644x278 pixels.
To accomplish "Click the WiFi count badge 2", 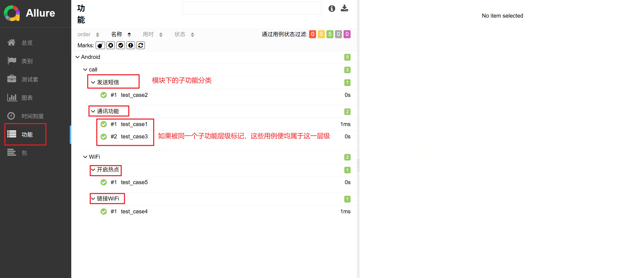I will (x=347, y=157).
